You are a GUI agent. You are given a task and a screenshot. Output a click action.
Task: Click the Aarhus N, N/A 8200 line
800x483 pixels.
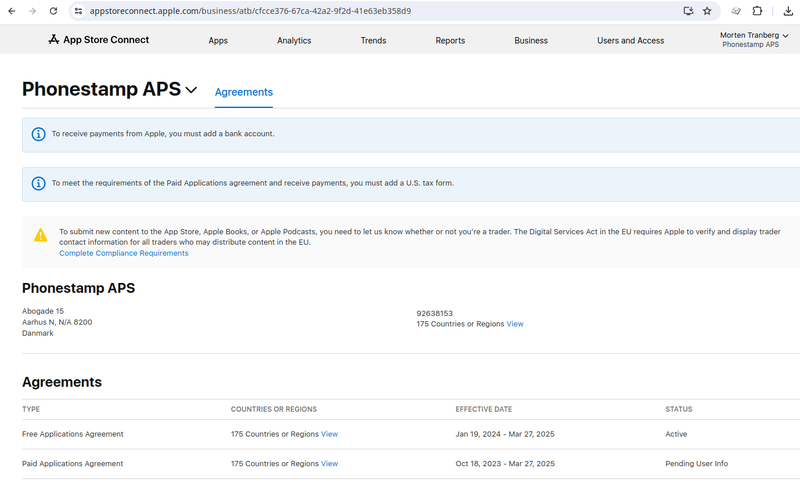pos(57,322)
